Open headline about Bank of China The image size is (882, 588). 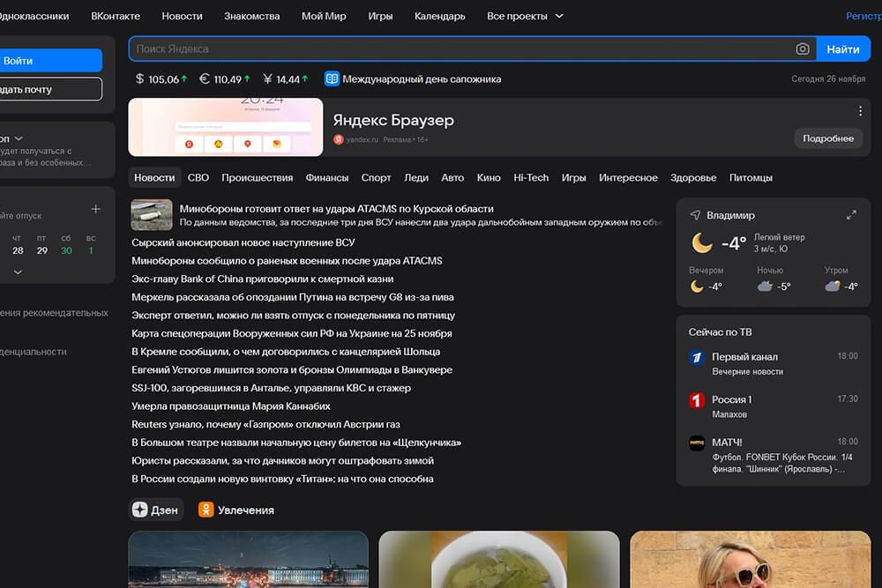(262, 279)
